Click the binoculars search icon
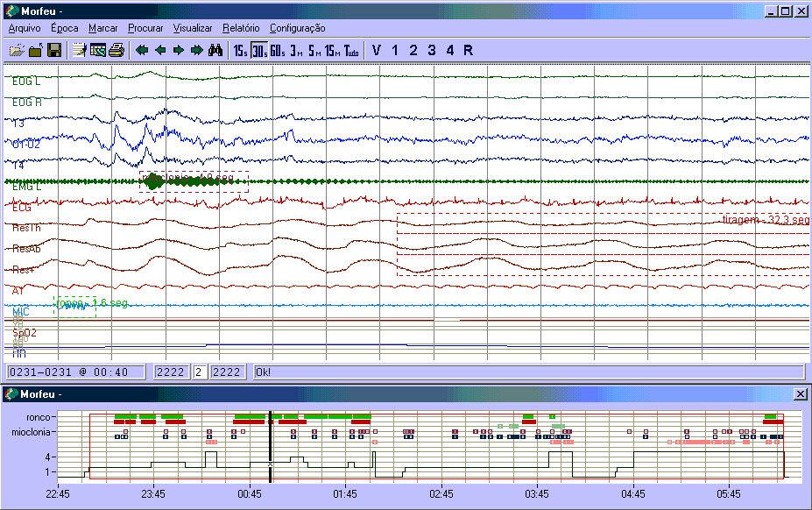 click(216, 50)
